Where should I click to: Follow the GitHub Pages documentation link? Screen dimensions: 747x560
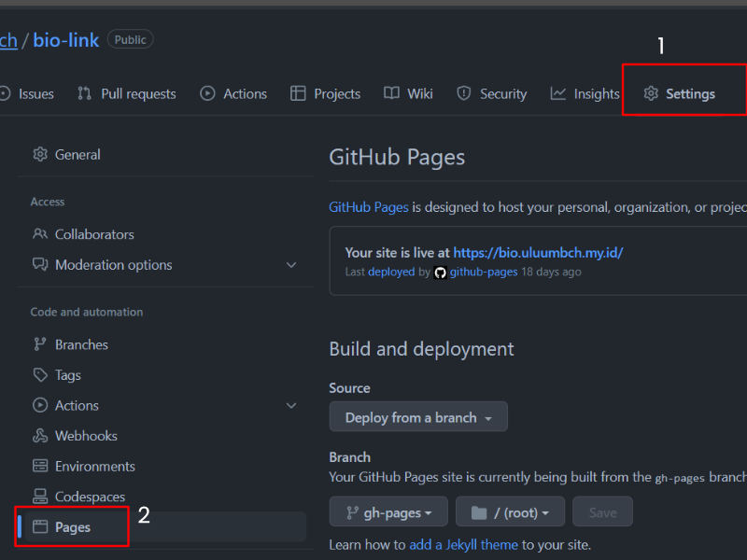(369, 207)
